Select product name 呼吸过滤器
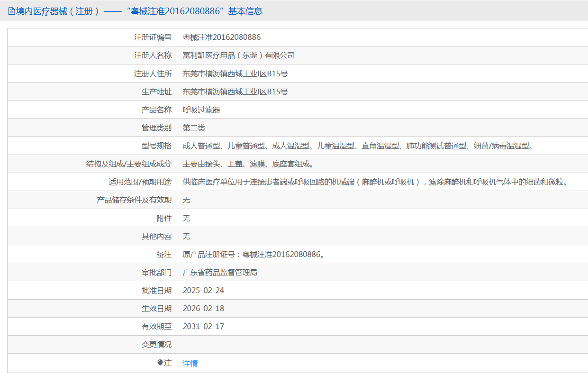 point(201,110)
